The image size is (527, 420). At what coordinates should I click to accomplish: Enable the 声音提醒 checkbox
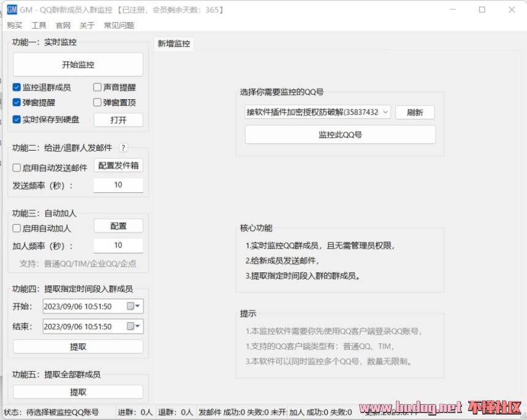[x=97, y=88]
